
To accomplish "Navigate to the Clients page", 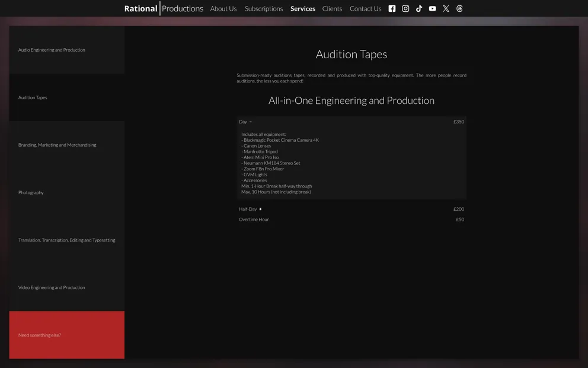I will pyautogui.click(x=332, y=9).
